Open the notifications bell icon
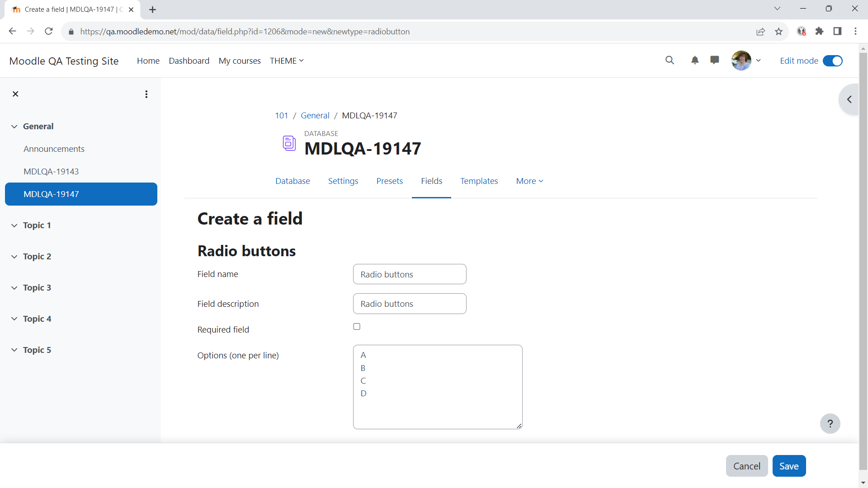 (x=695, y=60)
